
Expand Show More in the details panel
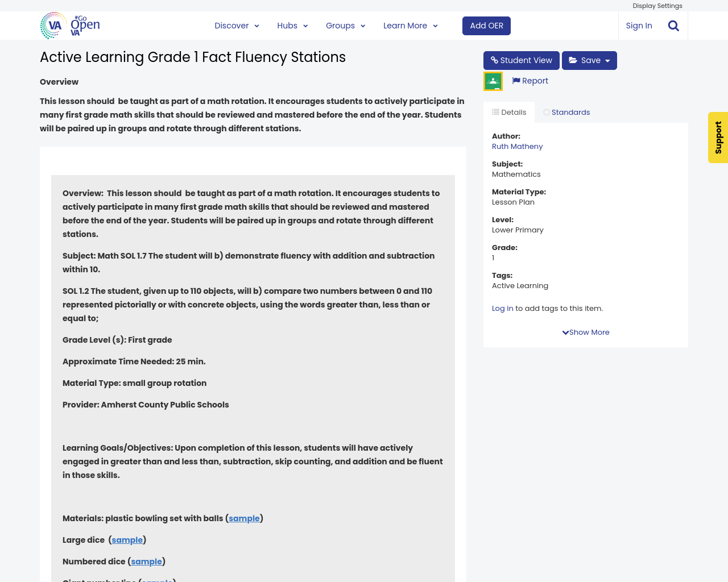click(x=585, y=331)
